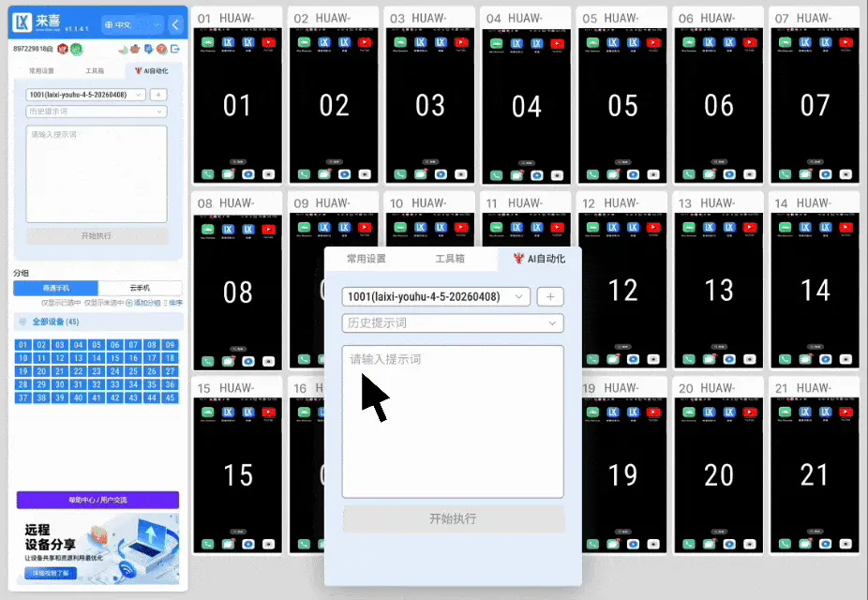Click the small plus button in the sidebar
The width and height of the screenshot is (868, 600).
[158, 95]
